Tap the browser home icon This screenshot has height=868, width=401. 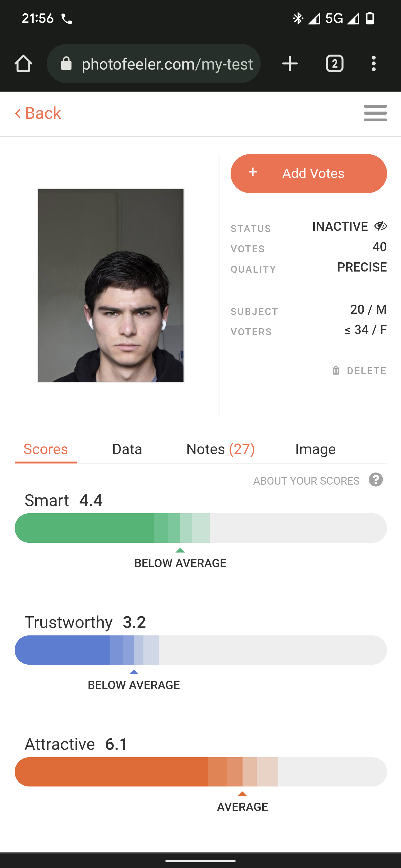pos(23,63)
